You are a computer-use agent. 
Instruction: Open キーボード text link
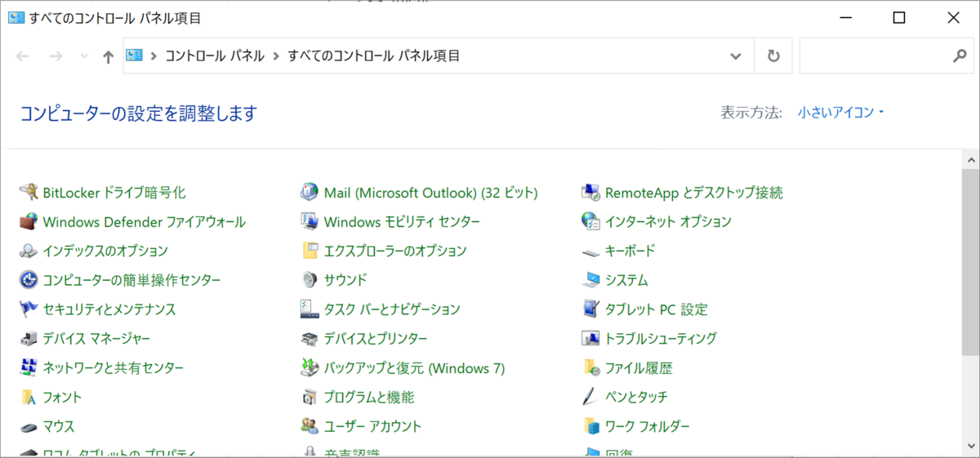point(630,251)
